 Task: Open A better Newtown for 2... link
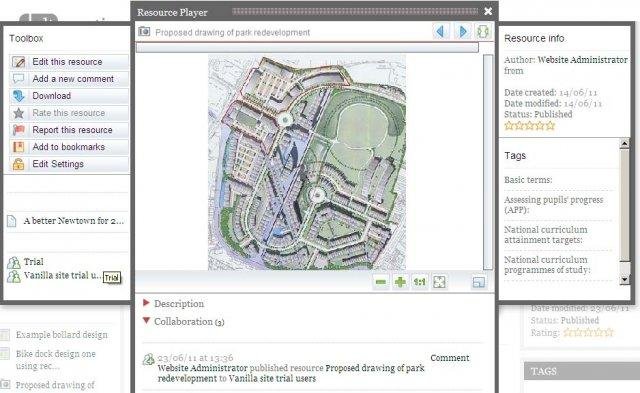point(73,221)
